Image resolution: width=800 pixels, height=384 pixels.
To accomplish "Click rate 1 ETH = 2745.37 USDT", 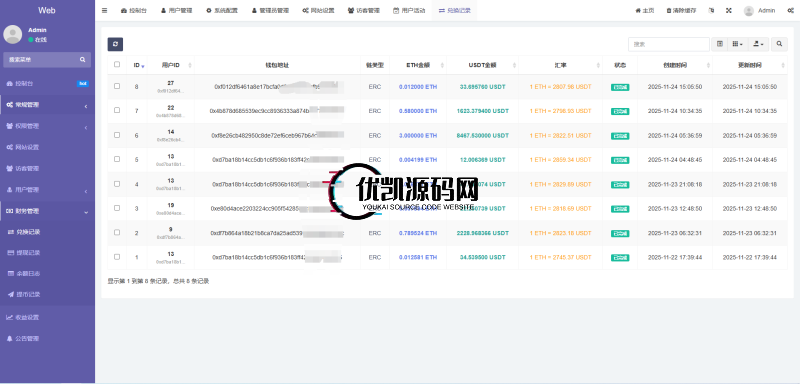I will click(560, 258).
